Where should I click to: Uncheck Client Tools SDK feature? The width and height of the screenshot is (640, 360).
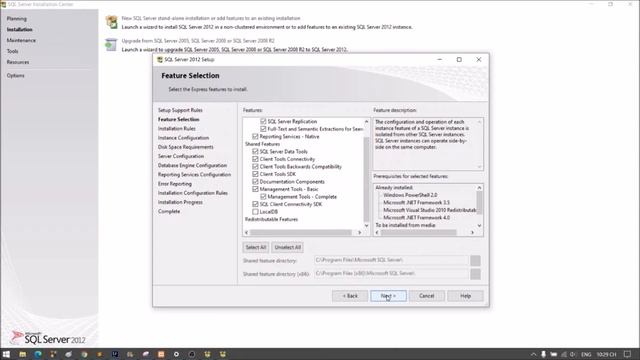(x=255, y=174)
